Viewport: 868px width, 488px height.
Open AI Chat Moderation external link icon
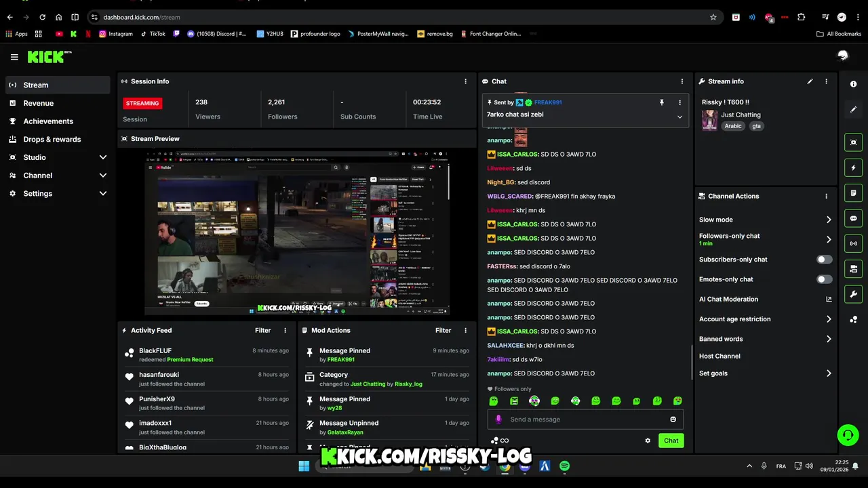point(829,300)
